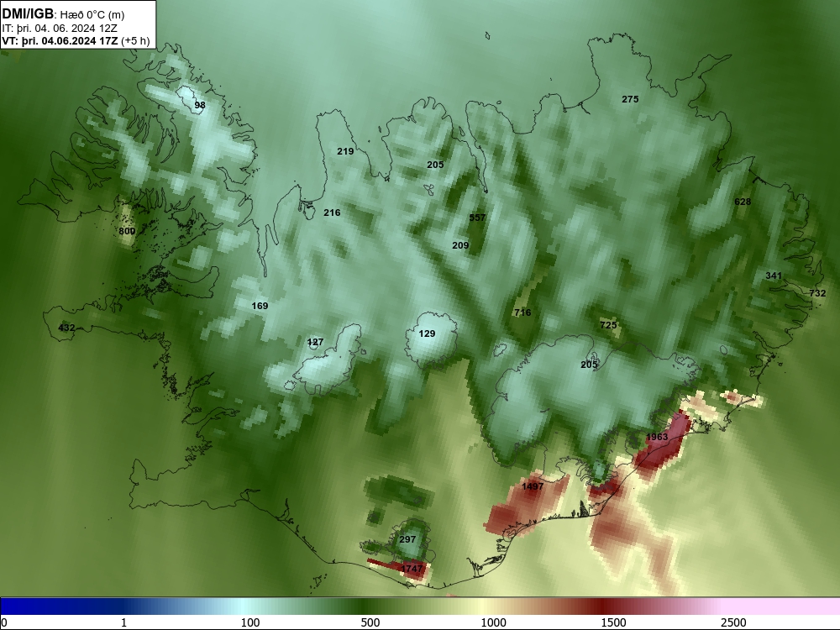The height and width of the screenshot is (630, 840).
Task: Click the 275 label in the northeast
Action: click(630, 99)
